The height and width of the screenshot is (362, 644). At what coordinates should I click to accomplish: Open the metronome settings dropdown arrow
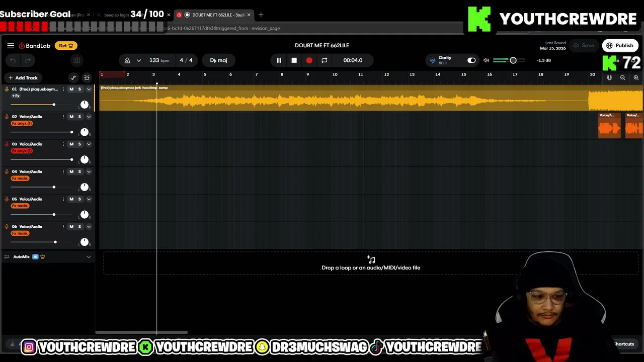[x=138, y=60]
